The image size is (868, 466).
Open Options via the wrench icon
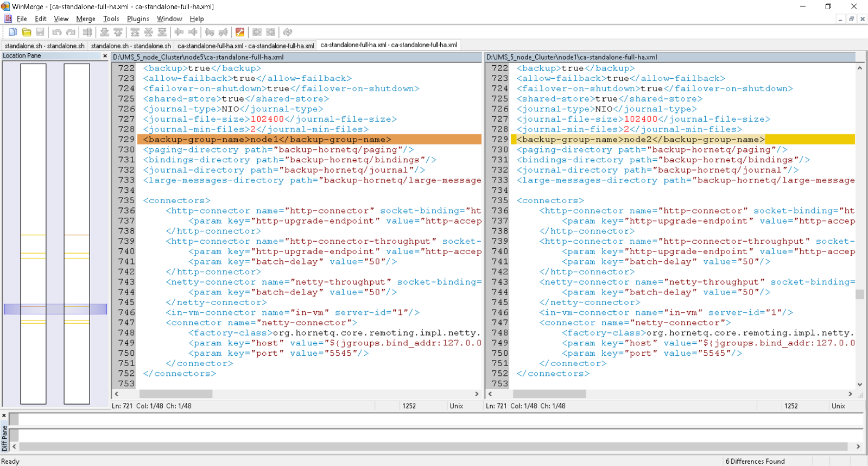[240, 32]
